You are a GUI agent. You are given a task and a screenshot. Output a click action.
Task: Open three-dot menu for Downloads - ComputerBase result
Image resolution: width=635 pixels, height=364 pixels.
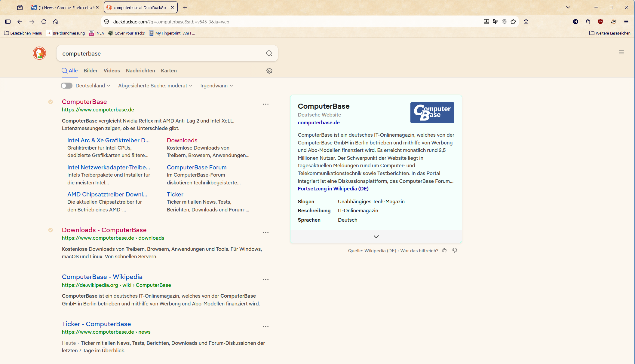point(266,232)
